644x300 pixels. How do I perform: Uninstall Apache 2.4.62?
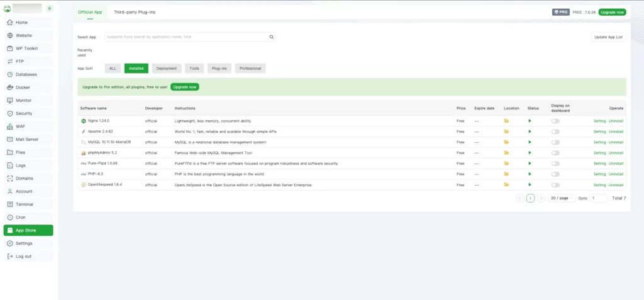click(616, 131)
